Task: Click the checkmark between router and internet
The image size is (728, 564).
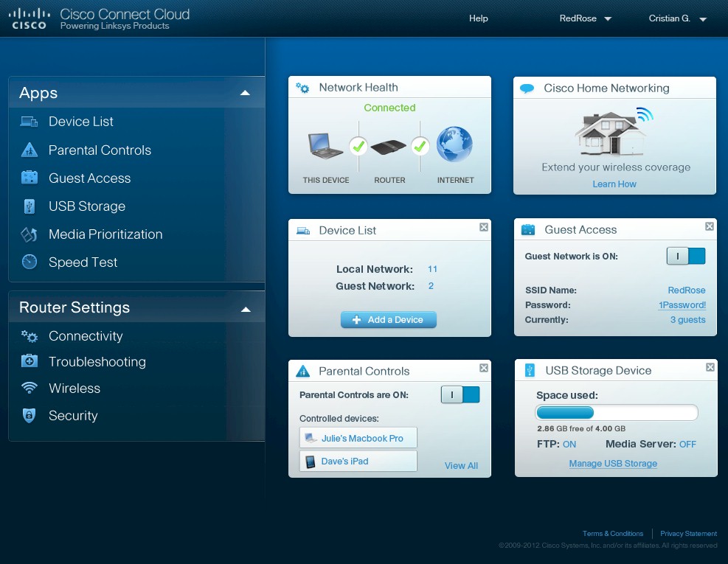Action: [x=420, y=147]
